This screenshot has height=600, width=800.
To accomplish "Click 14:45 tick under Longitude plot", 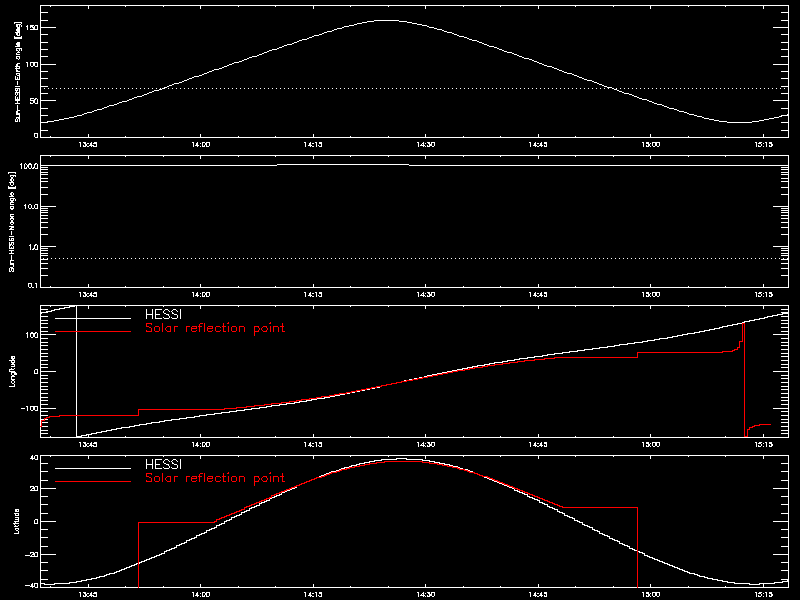I will [x=538, y=445].
